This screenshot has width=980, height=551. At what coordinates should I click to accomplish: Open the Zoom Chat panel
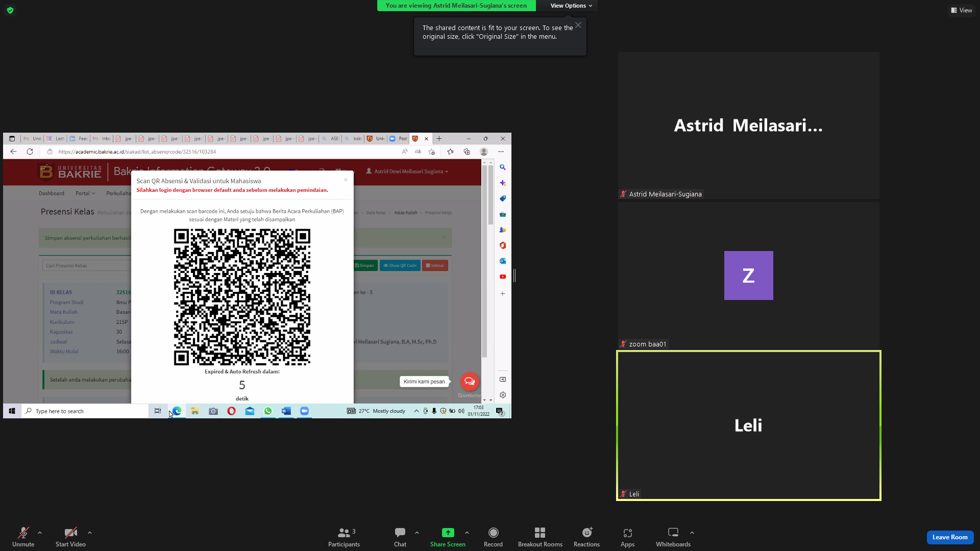click(x=400, y=537)
